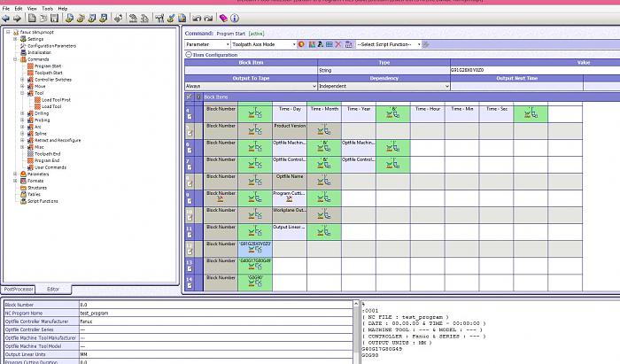Click the back arrow in toolbar
620x364 pixels.
pyautogui.click(x=6, y=18)
